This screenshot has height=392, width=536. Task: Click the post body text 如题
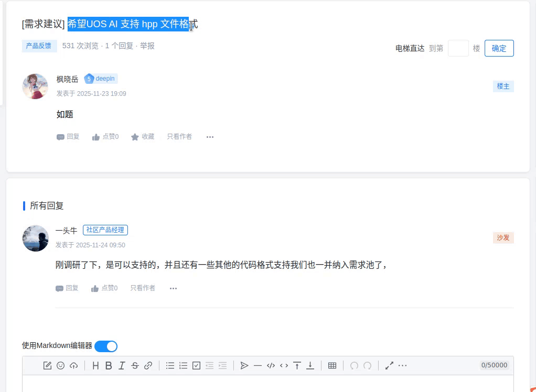point(65,114)
